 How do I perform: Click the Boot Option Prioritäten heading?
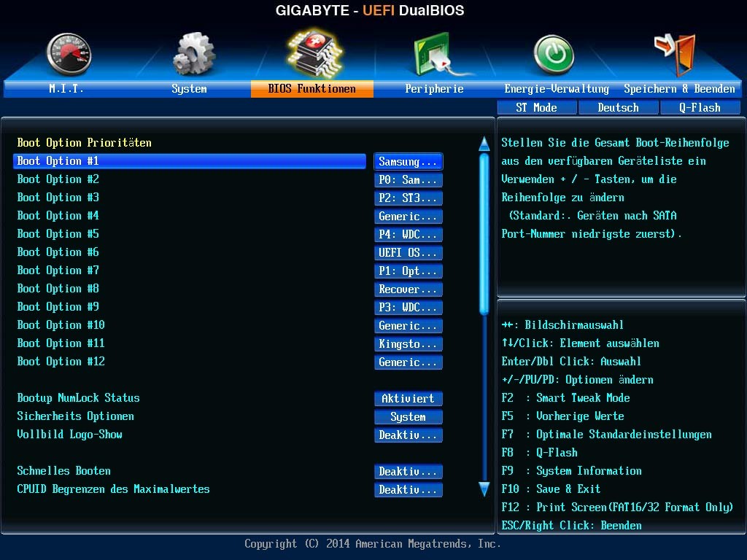[x=85, y=143]
